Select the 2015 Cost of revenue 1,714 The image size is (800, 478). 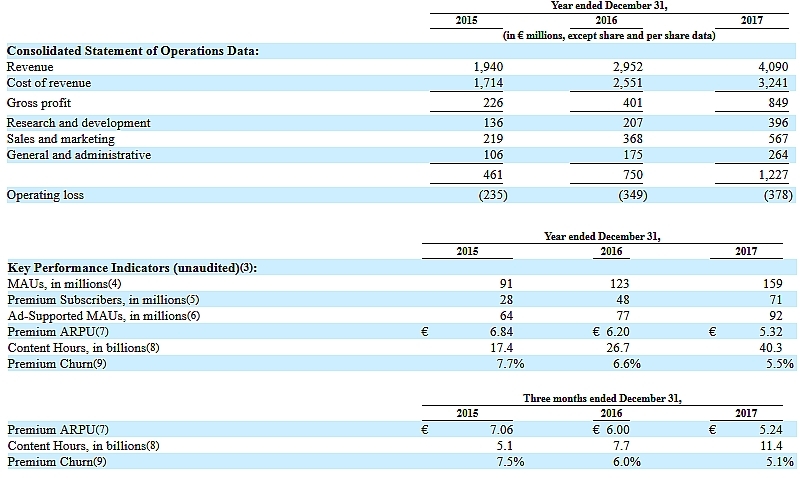[488, 83]
